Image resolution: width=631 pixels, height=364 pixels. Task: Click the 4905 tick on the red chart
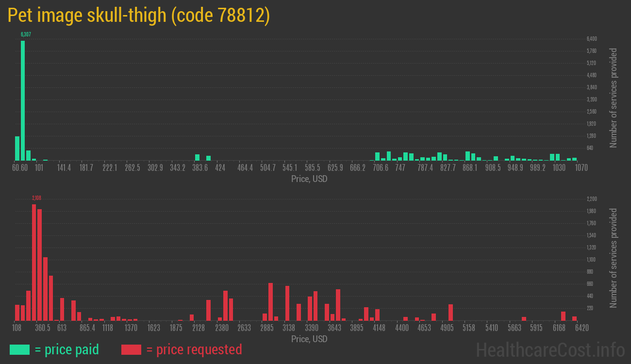click(447, 328)
